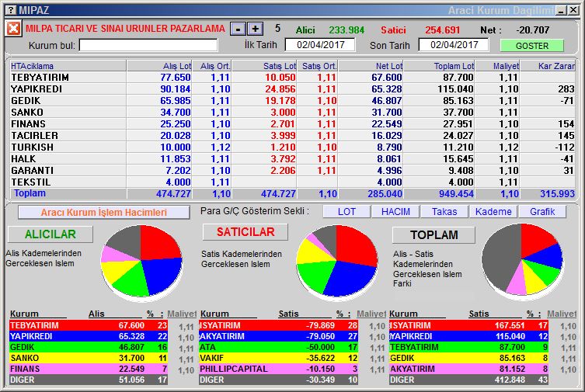Click gray DIGER row with 51.056

pos(89,380)
